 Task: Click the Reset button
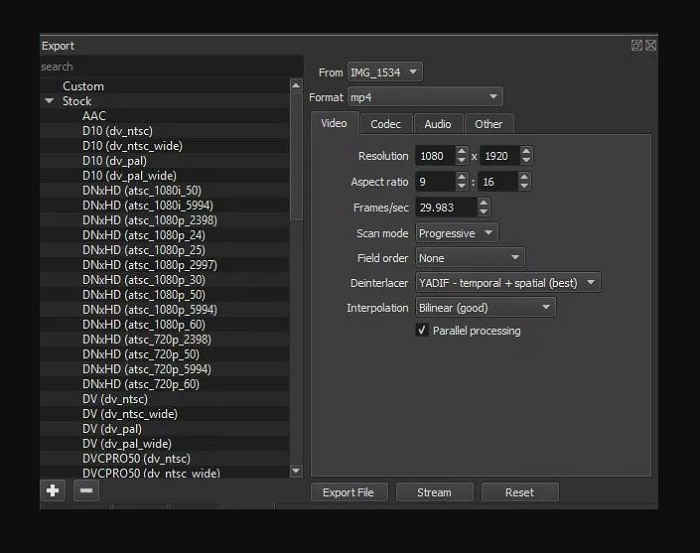point(519,492)
